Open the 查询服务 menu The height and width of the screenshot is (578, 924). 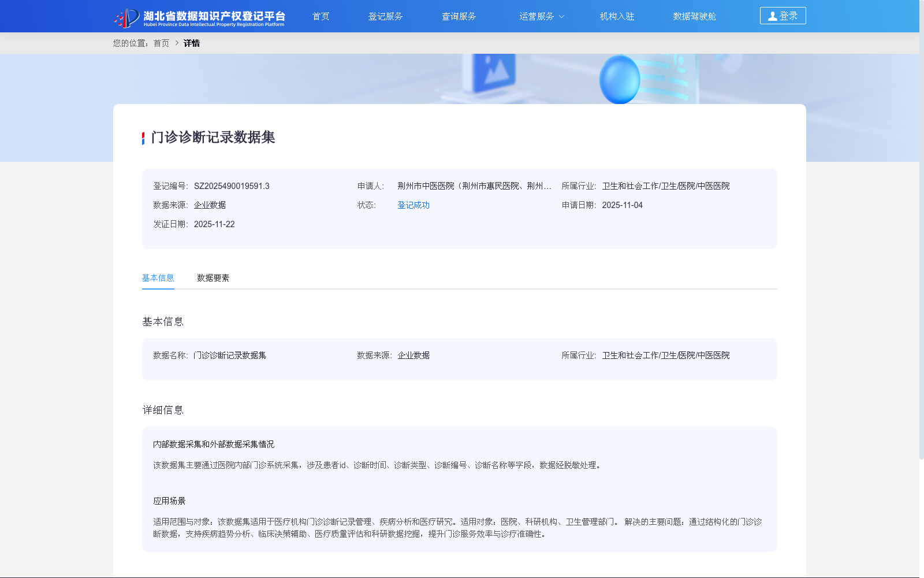point(459,16)
